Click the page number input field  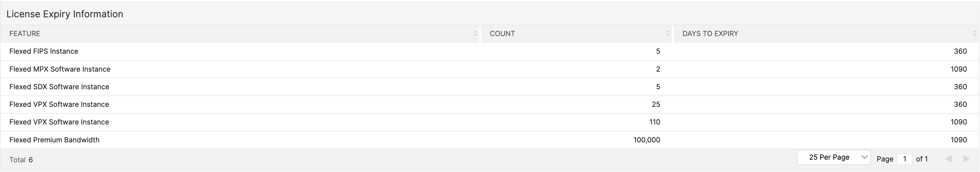(904, 159)
